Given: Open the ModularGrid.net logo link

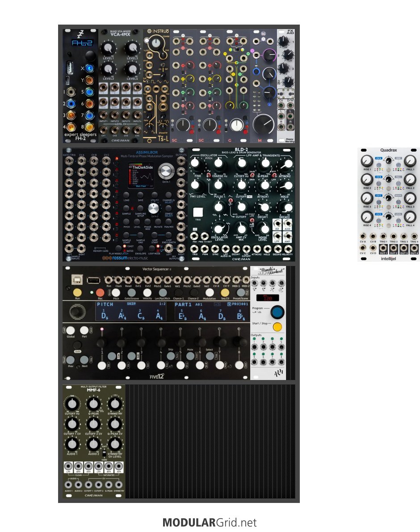Looking at the screenshot, I should click(210, 522).
